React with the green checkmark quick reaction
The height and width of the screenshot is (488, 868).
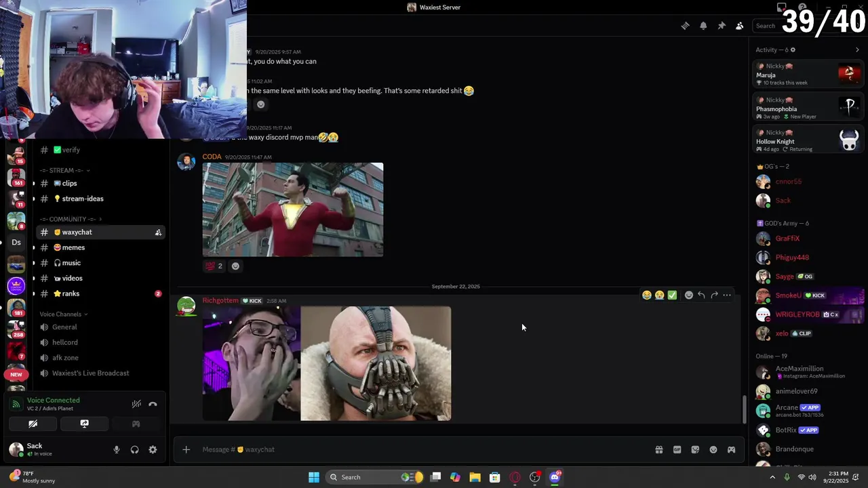672,295
